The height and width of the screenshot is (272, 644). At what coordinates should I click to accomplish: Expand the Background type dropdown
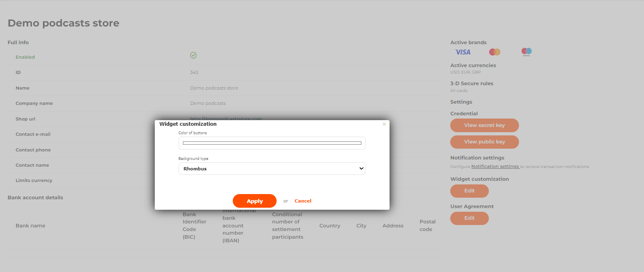coord(272,169)
